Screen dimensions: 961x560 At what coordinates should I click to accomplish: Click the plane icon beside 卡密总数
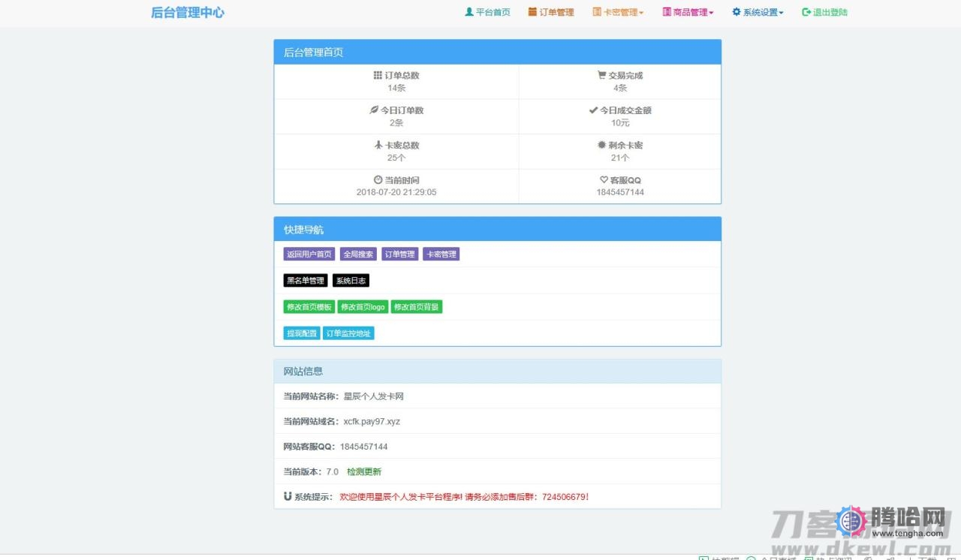tap(378, 145)
